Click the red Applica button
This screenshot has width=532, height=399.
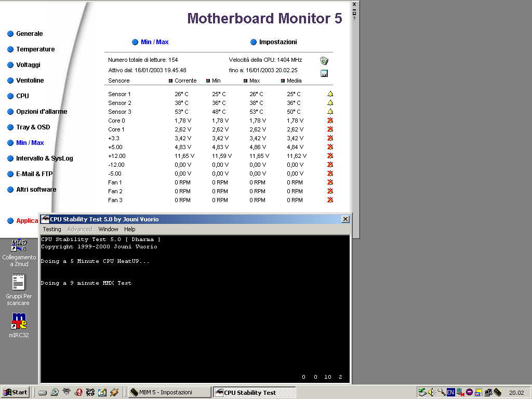pos(23,221)
